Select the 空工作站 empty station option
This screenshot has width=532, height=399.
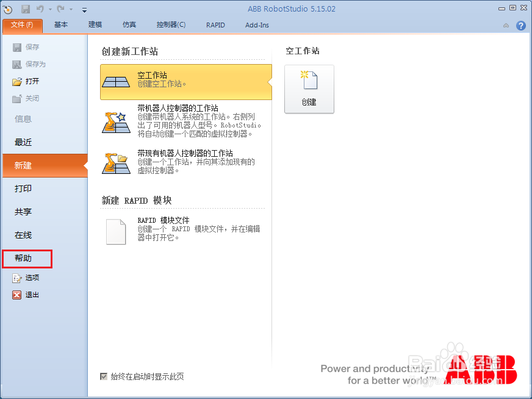point(186,82)
